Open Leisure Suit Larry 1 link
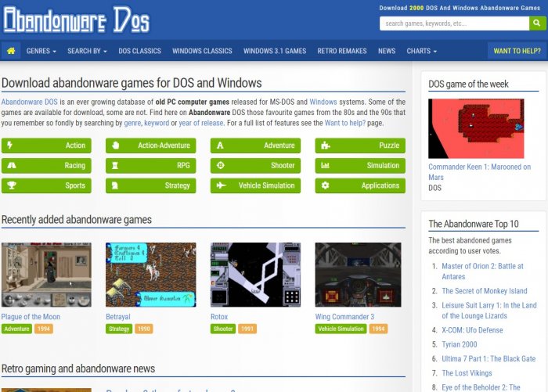548x392 pixels. [489, 311]
